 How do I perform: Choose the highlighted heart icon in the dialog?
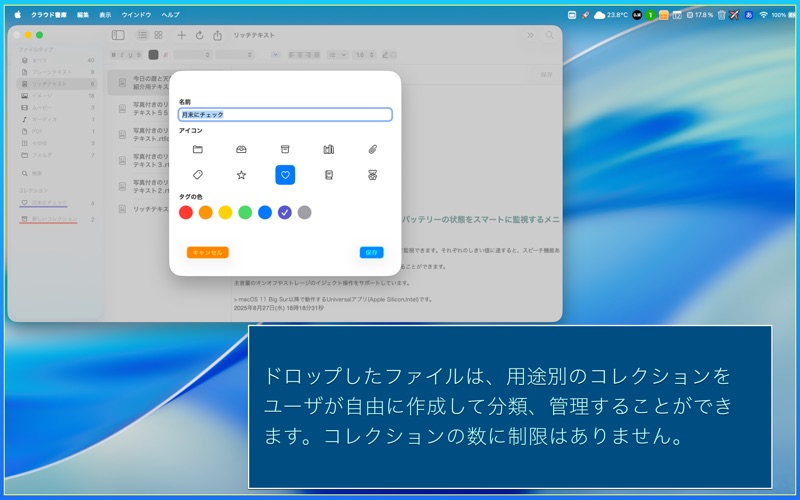tap(285, 175)
